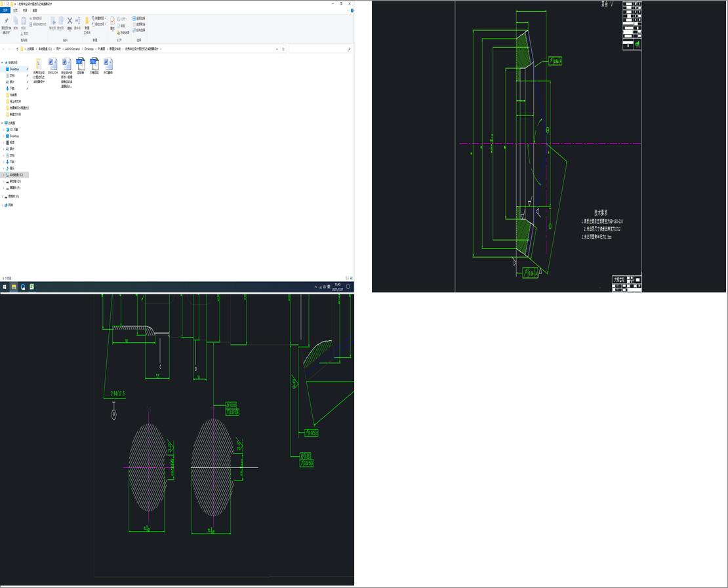The width and height of the screenshot is (728, 588).
Task: Collapse the Quick Access section
Action: (x=3, y=63)
